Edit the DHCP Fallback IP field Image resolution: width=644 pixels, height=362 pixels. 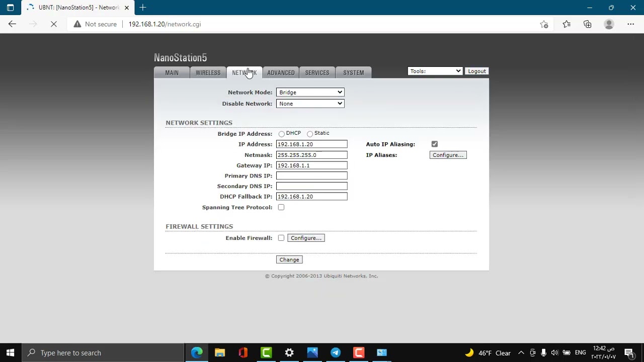click(311, 197)
